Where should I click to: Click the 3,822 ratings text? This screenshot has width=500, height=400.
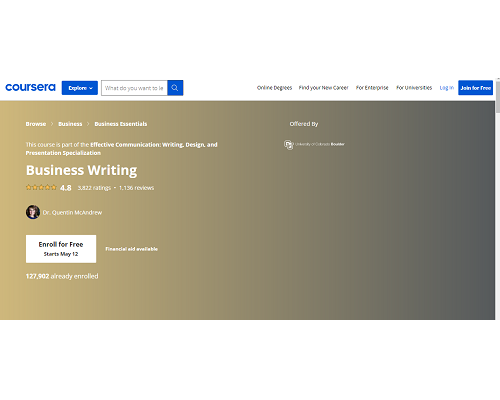click(x=94, y=188)
